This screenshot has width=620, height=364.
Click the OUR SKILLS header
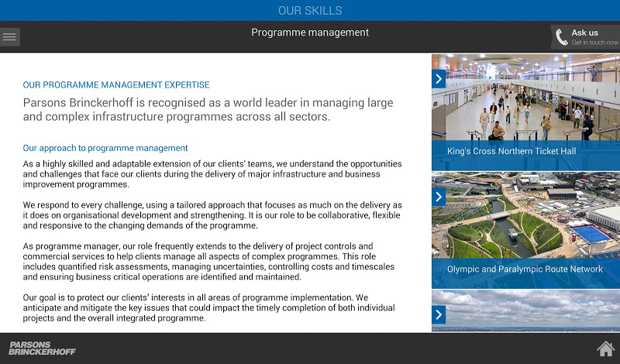click(x=310, y=10)
